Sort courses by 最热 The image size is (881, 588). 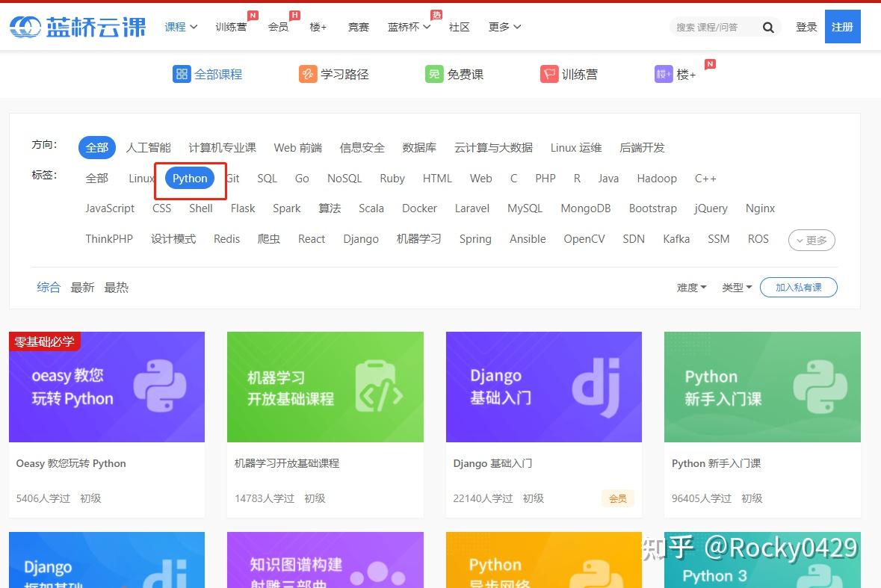(117, 288)
